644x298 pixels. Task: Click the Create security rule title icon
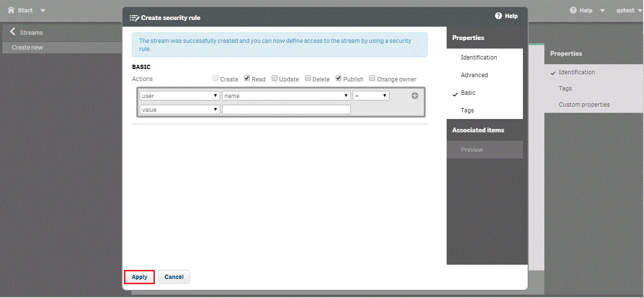tap(134, 18)
